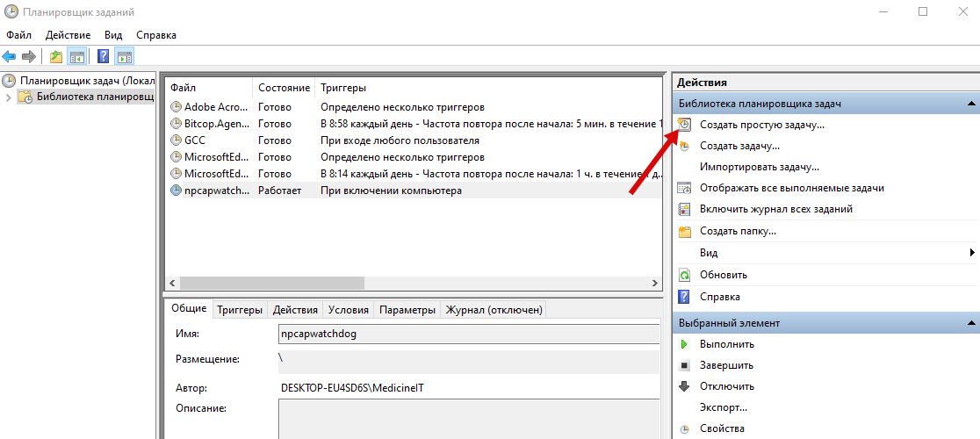Stop the task with the 'Завершить' square icon
The width and height of the screenshot is (980, 439).
pos(685,365)
